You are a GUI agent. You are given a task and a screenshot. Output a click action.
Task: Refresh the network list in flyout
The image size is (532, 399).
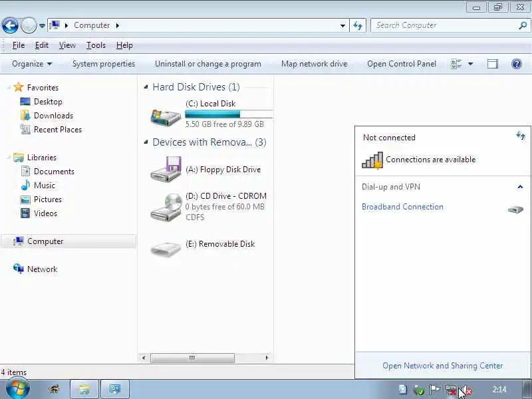pyautogui.click(x=521, y=136)
